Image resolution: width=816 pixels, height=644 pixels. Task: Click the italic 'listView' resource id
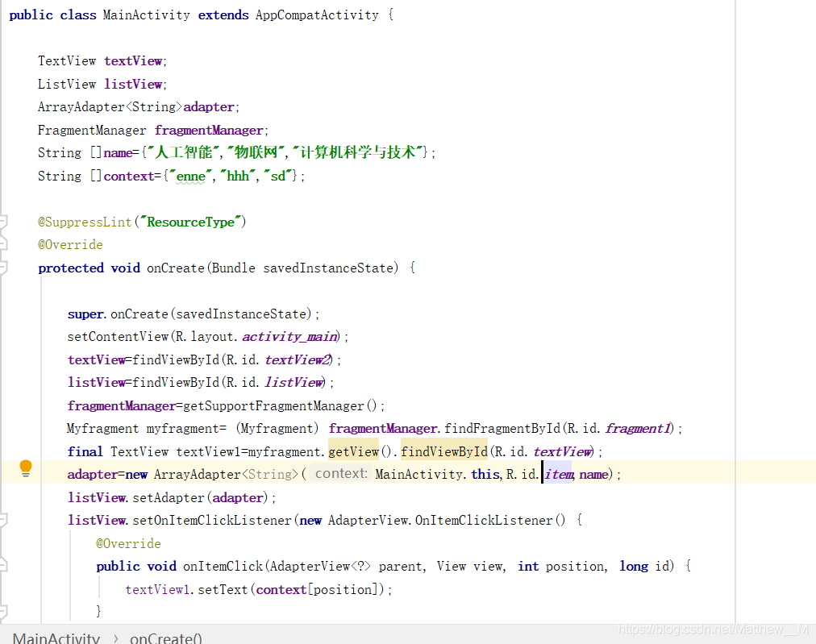coord(294,382)
